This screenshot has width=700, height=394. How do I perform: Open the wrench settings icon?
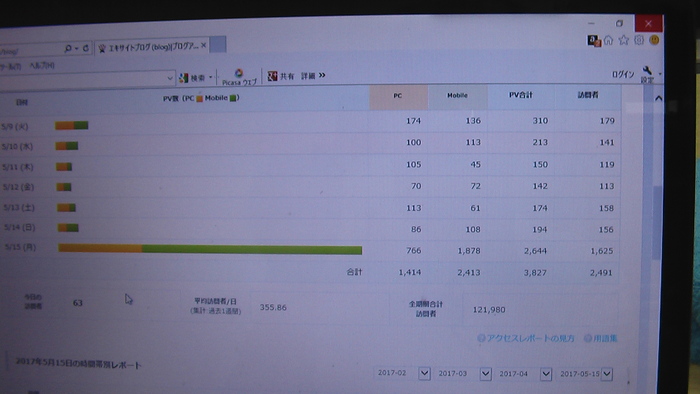click(x=647, y=71)
